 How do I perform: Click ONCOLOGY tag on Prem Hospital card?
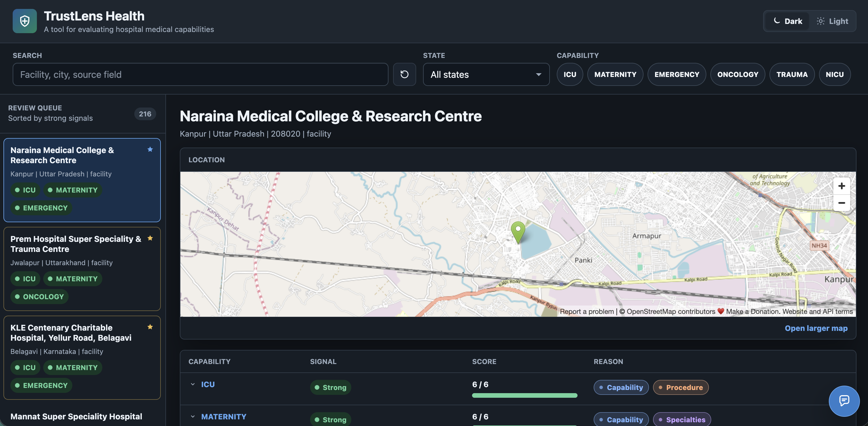(x=39, y=297)
